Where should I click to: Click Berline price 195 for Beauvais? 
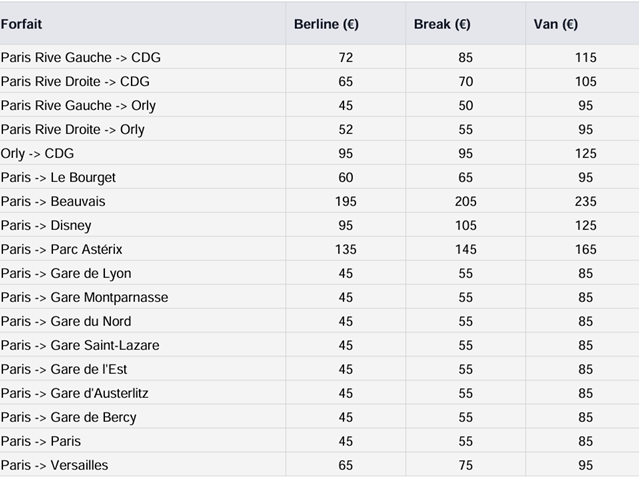[x=347, y=201]
